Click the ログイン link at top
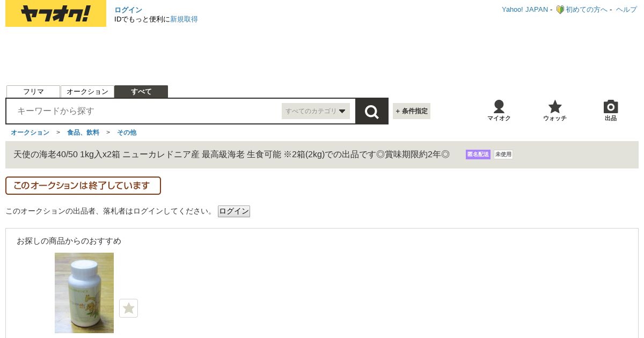 (128, 10)
